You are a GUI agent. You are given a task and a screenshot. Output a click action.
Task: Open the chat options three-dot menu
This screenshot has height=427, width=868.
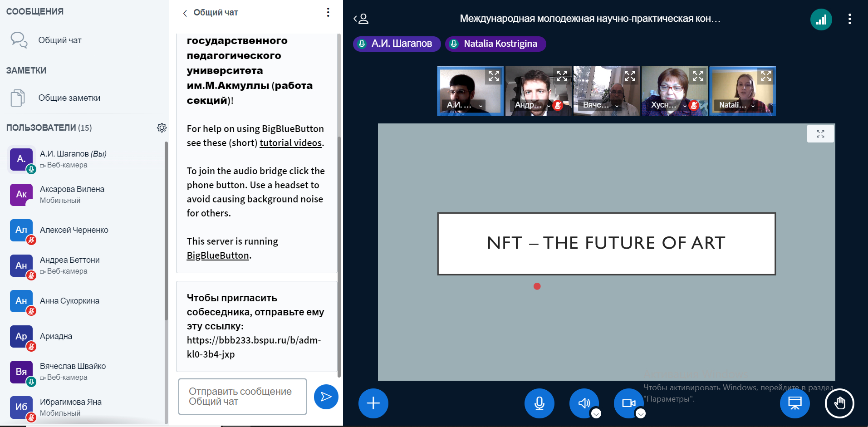[x=328, y=12]
